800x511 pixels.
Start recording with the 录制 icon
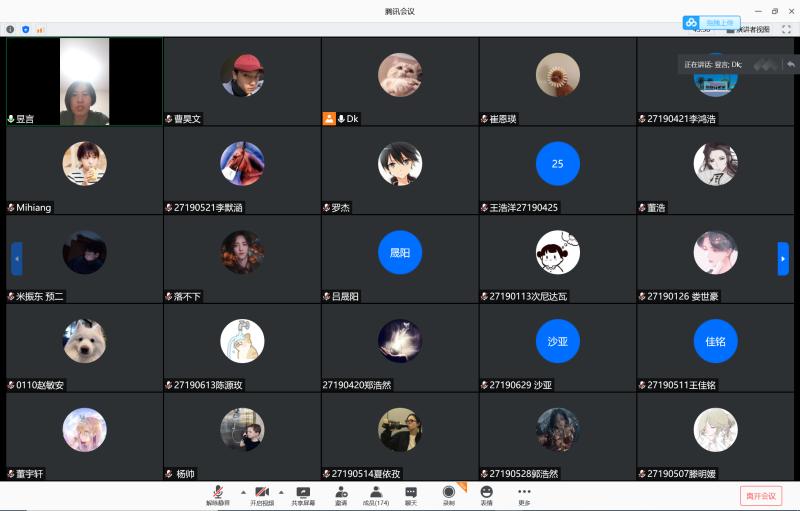coord(448,494)
